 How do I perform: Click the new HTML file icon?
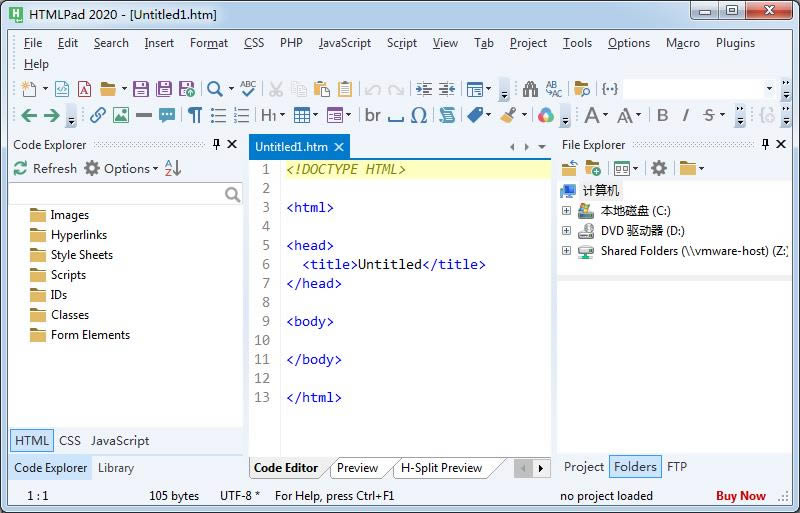tap(62, 89)
